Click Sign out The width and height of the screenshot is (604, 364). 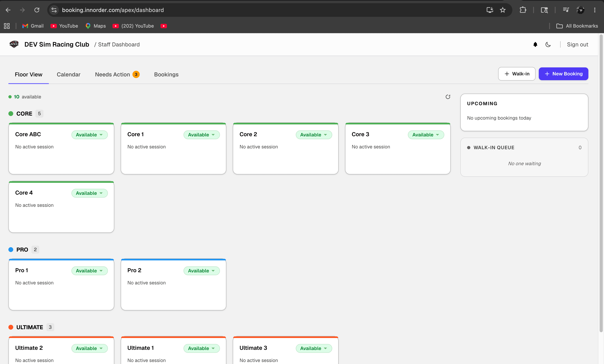[577, 44]
